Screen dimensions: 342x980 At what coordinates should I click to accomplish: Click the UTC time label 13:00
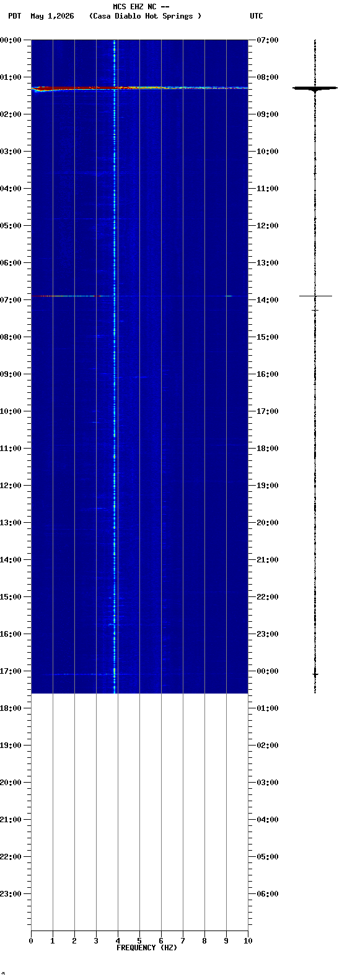point(268,263)
